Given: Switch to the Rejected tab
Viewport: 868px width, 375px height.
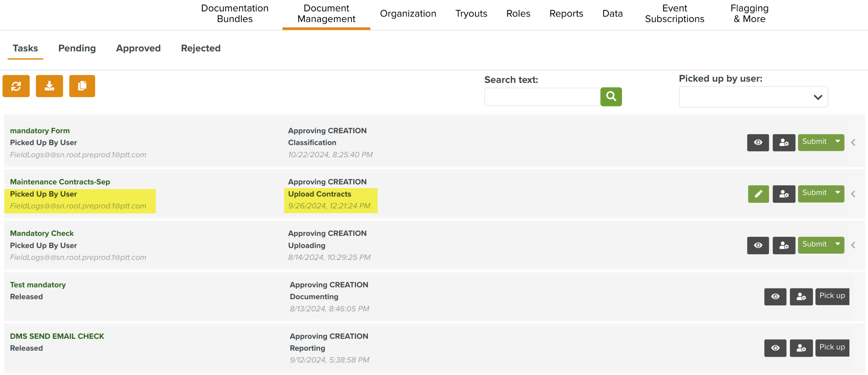Looking at the screenshot, I should coord(201,48).
